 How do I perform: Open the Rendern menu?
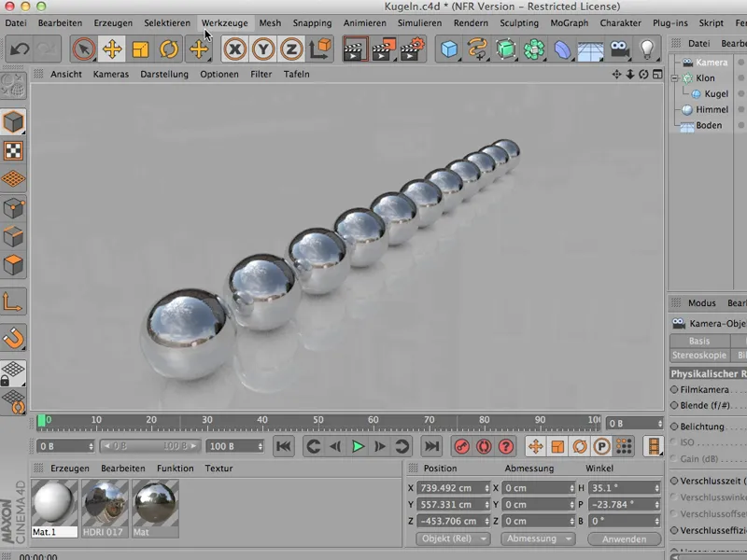click(x=471, y=22)
